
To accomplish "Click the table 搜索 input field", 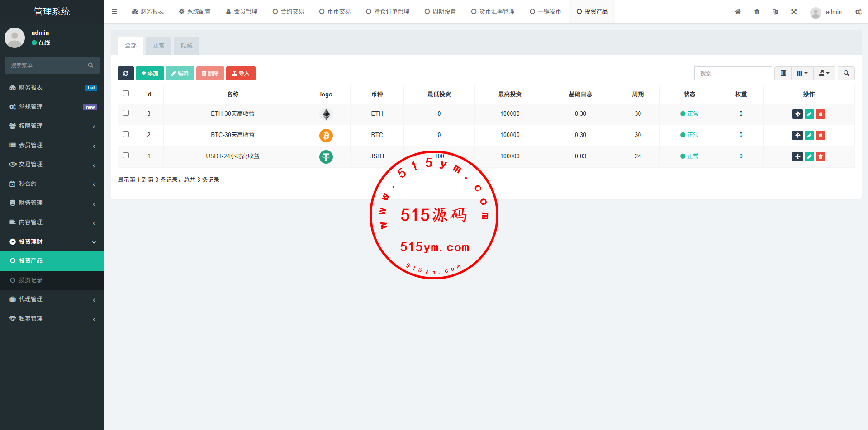I will [733, 73].
